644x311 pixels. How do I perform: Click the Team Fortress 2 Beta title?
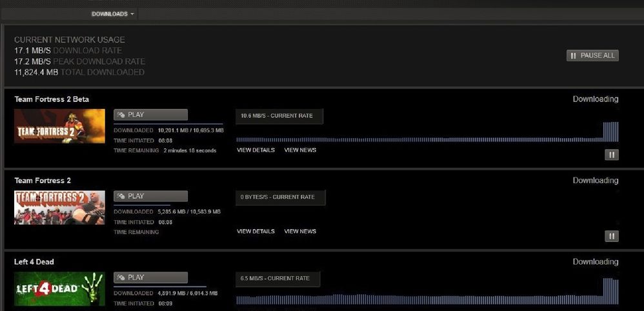[52, 99]
